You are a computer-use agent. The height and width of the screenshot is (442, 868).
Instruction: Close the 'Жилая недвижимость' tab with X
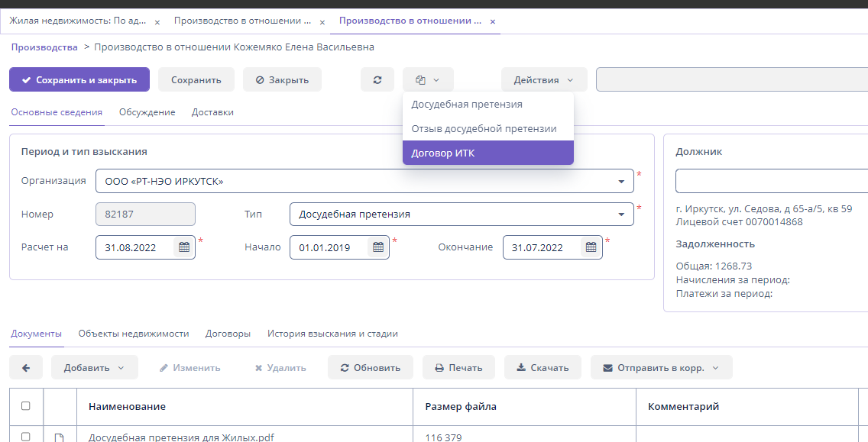(157, 22)
